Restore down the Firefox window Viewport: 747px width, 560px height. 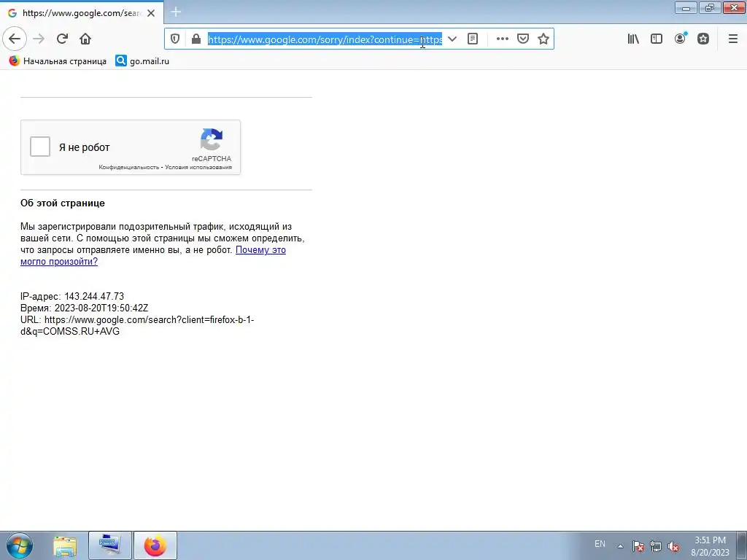pyautogui.click(x=710, y=8)
